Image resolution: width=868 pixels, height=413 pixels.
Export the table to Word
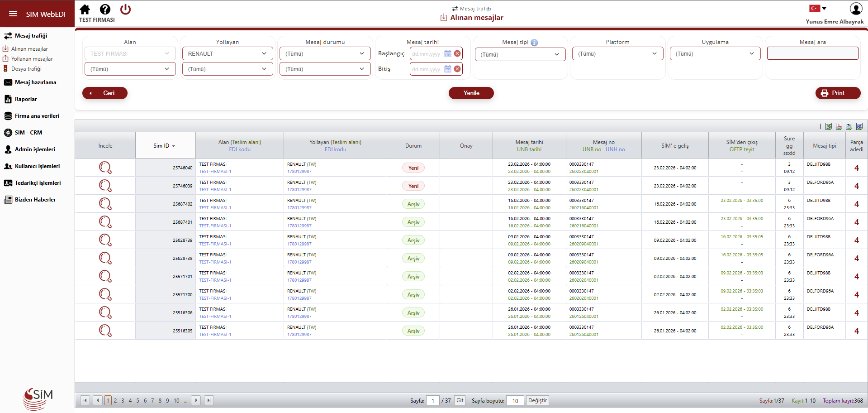pyautogui.click(x=859, y=126)
